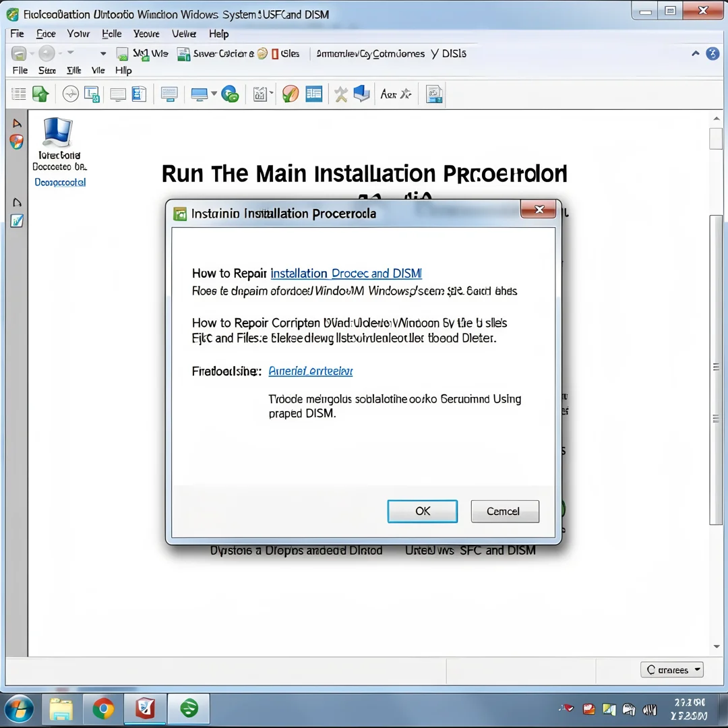
Task: Click the 'Ms1 Wle' toolbar icon
Action: 122,54
